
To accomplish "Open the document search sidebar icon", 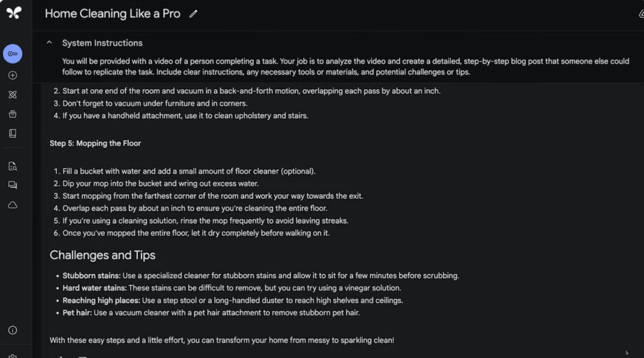I will coord(13,166).
